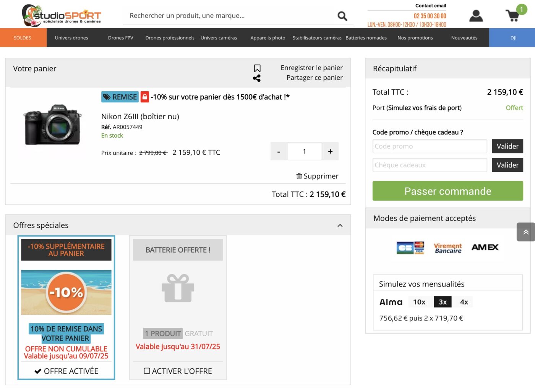
Task: Click the red padlock icon
Action: (145, 97)
